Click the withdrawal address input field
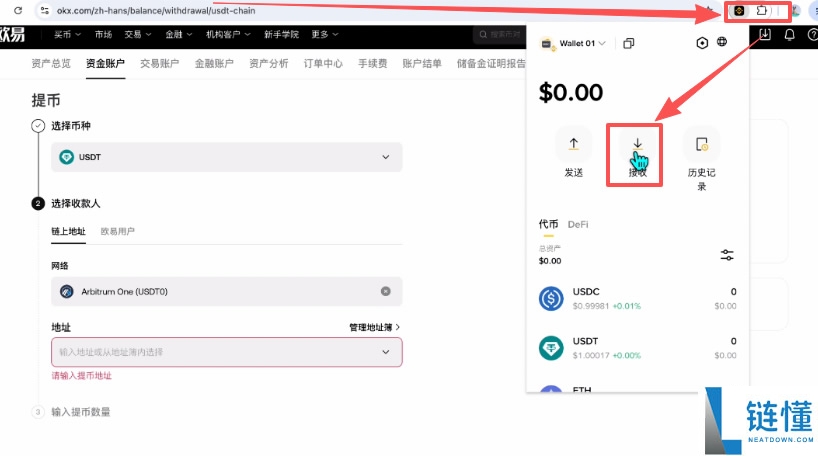The image size is (818, 456). click(x=226, y=352)
